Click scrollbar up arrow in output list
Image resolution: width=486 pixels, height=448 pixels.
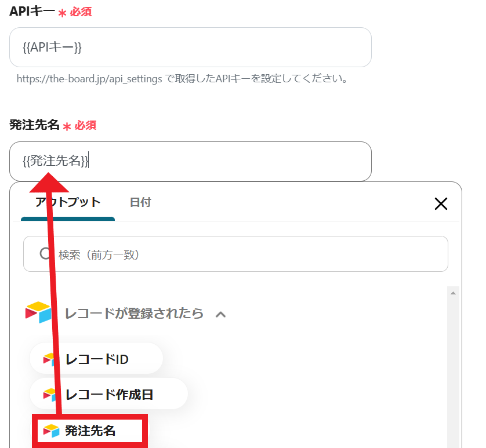click(453, 293)
